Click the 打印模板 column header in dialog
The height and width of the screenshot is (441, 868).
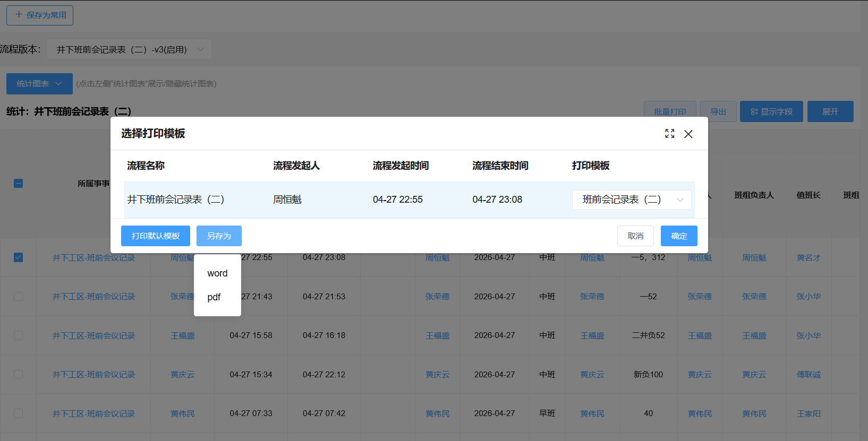coord(591,166)
